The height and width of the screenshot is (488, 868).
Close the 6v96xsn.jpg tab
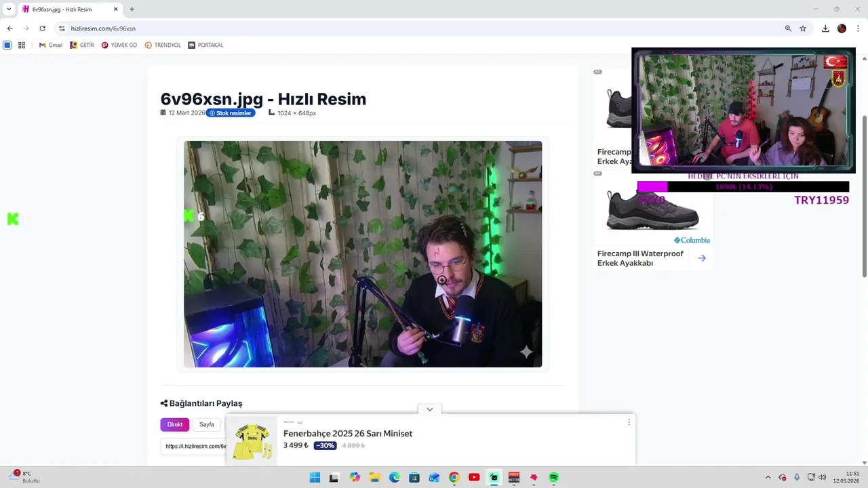coord(115,9)
